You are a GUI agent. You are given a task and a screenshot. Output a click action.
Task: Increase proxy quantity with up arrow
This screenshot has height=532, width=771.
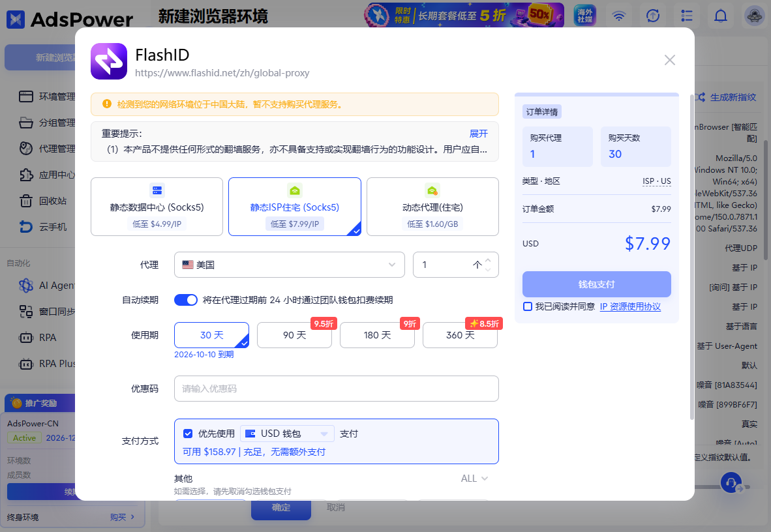click(x=488, y=260)
